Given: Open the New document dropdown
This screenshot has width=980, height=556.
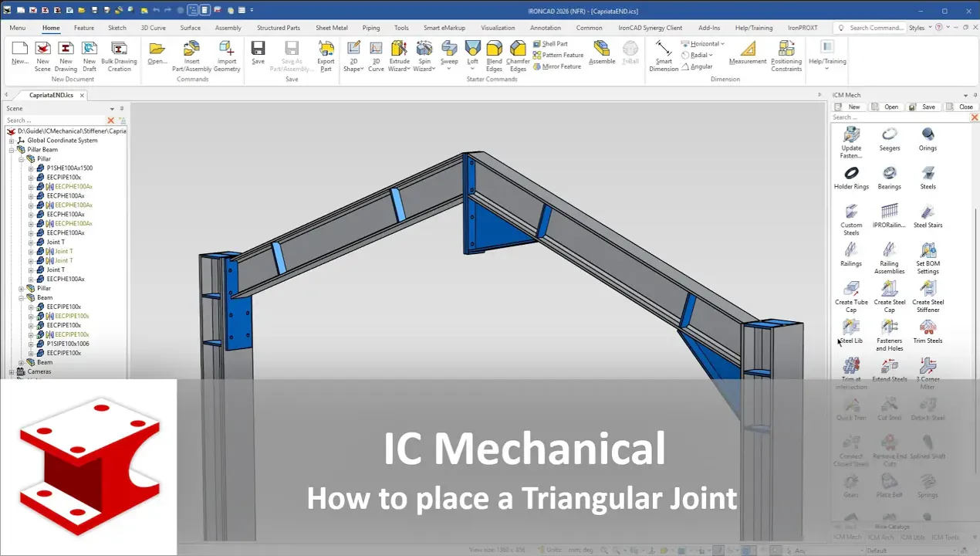Looking at the screenshot, I should 27,62.
